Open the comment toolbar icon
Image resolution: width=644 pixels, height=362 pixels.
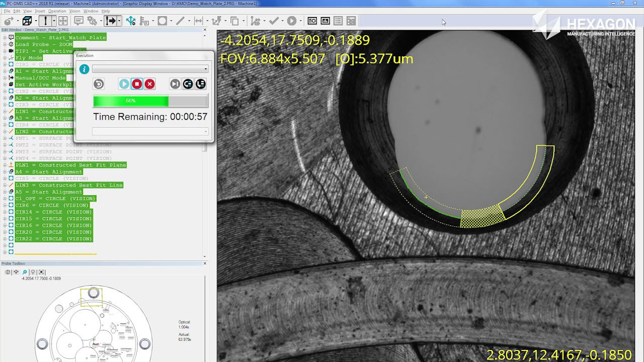(x=79, y=21)
